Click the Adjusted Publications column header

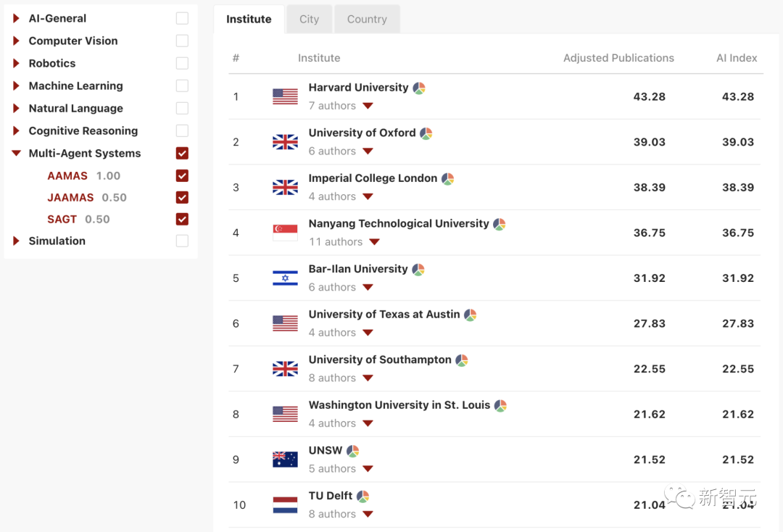pyautogui.click(x=618, y=58)
